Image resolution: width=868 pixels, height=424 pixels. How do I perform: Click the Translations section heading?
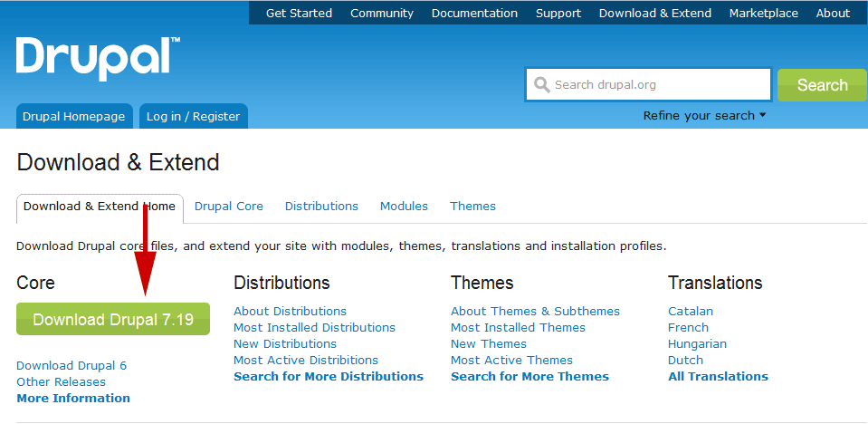click(x=715, y=283)
